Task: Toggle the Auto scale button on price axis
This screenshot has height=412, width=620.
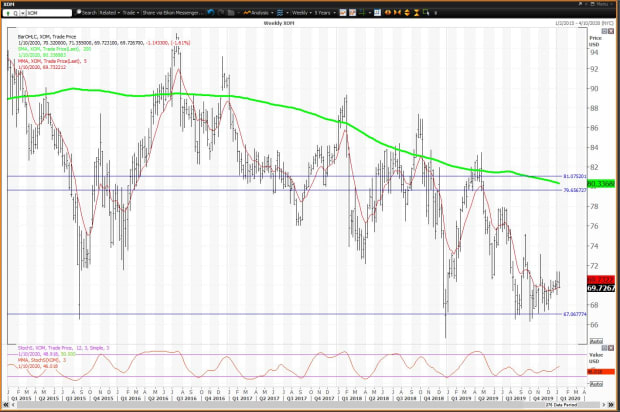Action: (x=594, y=340)
